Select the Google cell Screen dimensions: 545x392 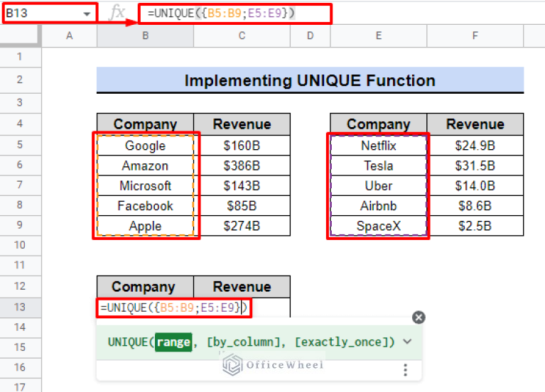click(x=145, y=146)
